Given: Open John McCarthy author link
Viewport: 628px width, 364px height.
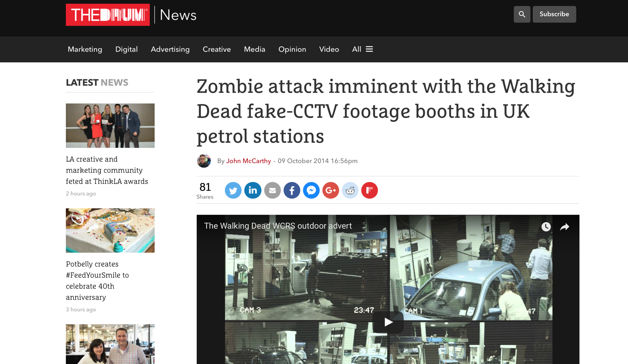Looking at the screenshot, I should tap(248, 161).
